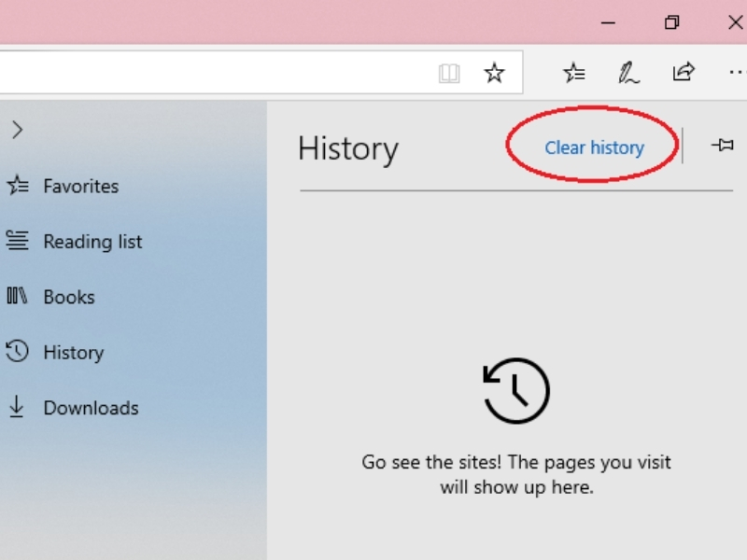The width and height of the screenshot is (747, 560).
Task: Click the Books shelf icon
Action: pyautogui.click(x=17, y=296)
